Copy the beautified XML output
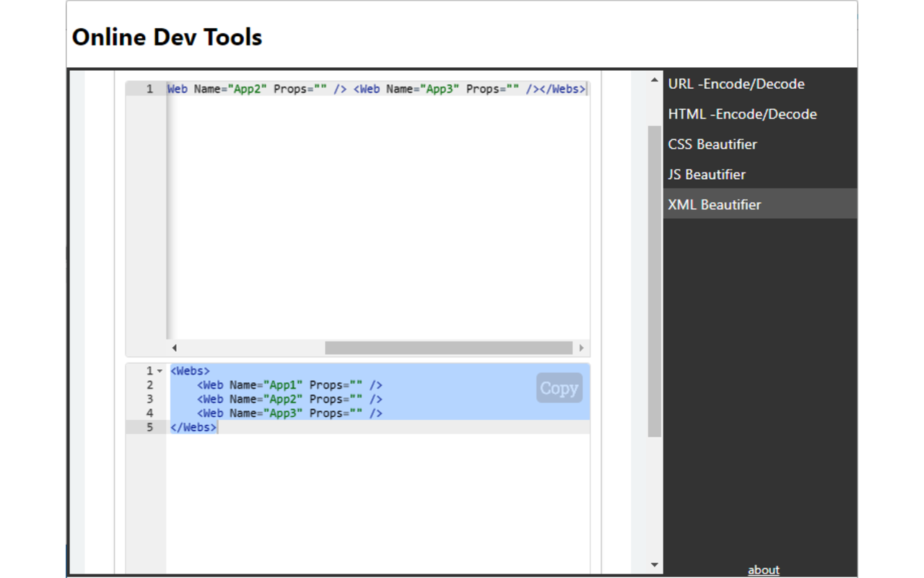This screenshot has height=578, width=924. [x=559, y=388]
